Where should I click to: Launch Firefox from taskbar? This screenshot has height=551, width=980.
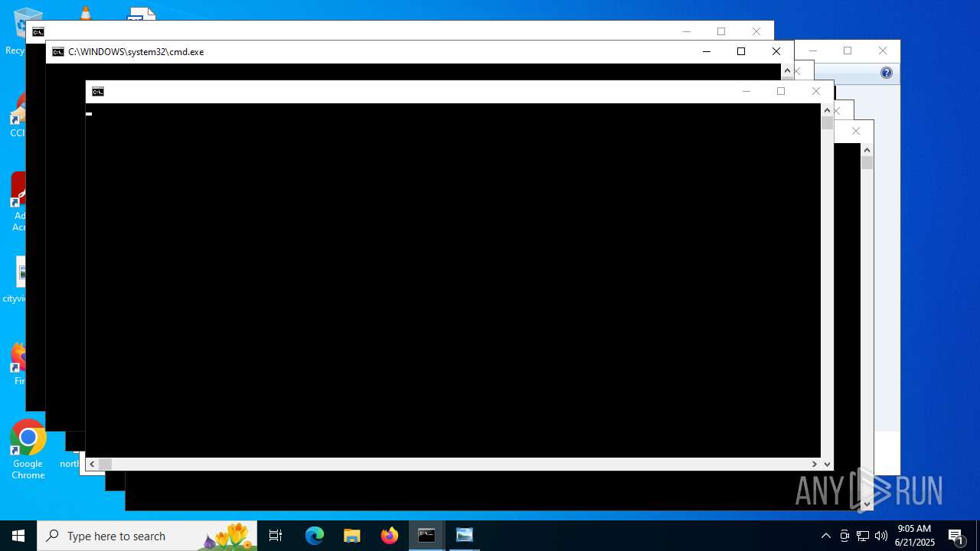coord(390,536)
